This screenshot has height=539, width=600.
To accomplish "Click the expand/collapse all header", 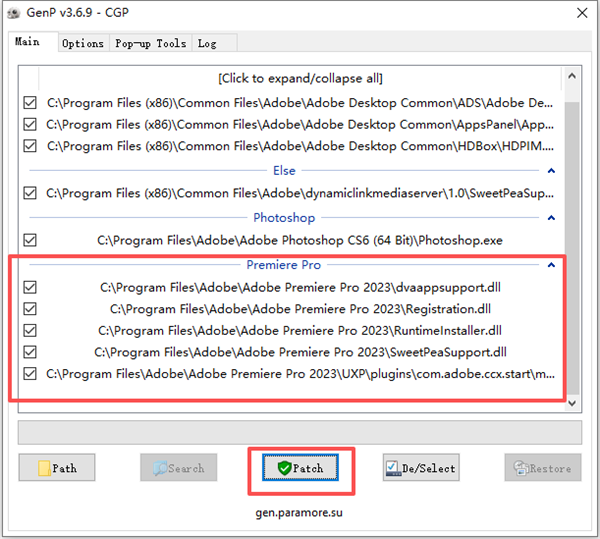I will 300,78.
